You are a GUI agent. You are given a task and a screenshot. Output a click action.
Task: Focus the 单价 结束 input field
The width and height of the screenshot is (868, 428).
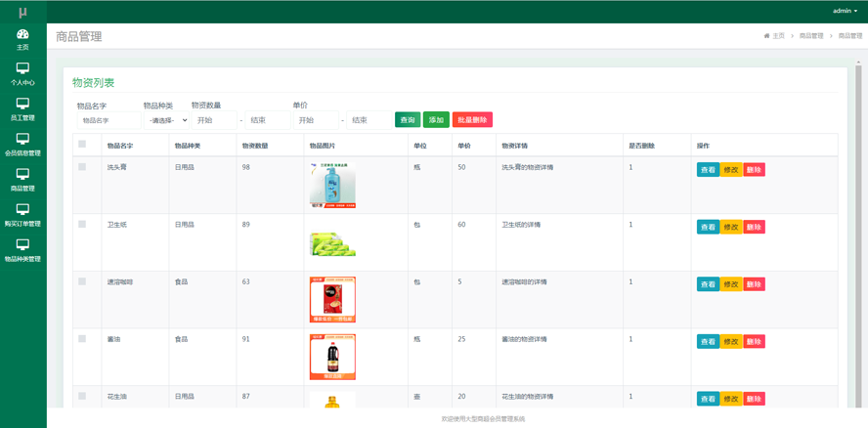[x=369, y=120]
